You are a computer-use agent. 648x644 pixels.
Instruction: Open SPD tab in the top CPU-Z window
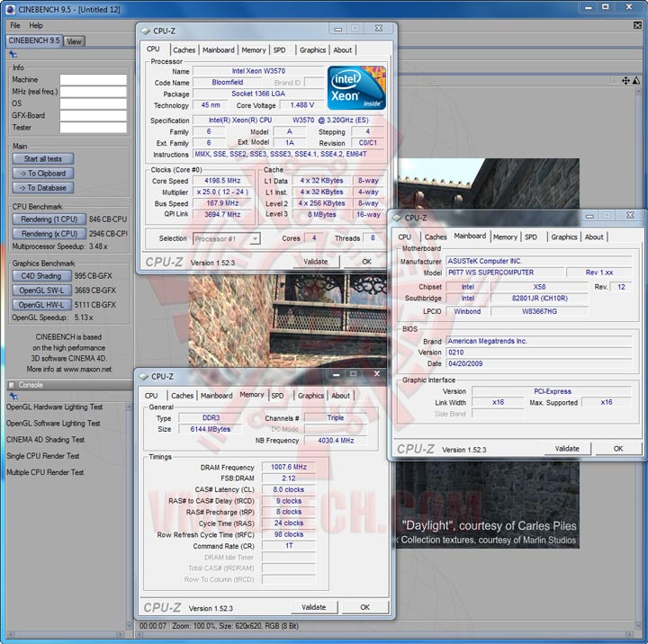(x=279, y=50)
